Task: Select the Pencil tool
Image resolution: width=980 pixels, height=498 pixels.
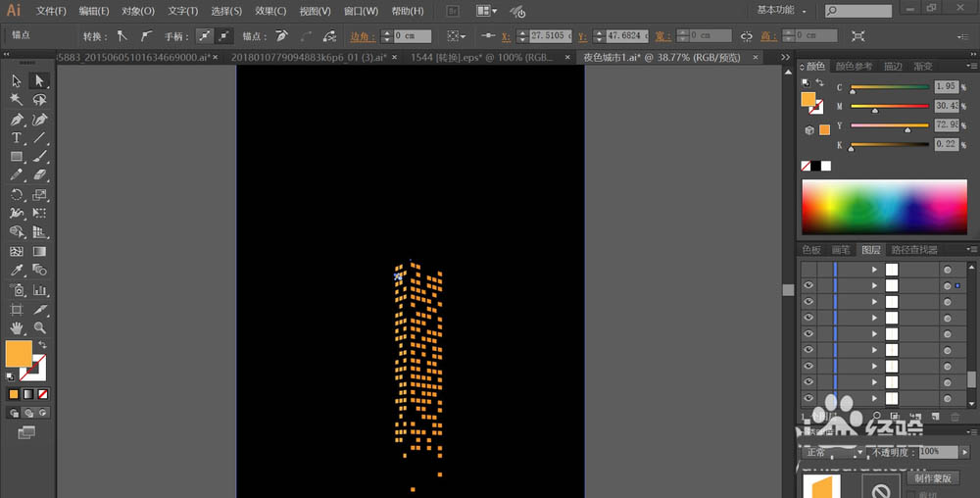Action: (x=17, y=174)
